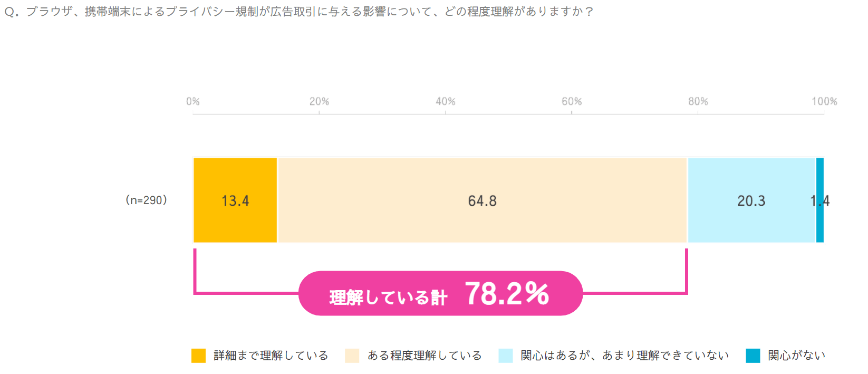Click the 80% axis tick label
Image resolution: width=868 pixels, height=374 pixels.
pyautogui.click(x=698, y=101)
